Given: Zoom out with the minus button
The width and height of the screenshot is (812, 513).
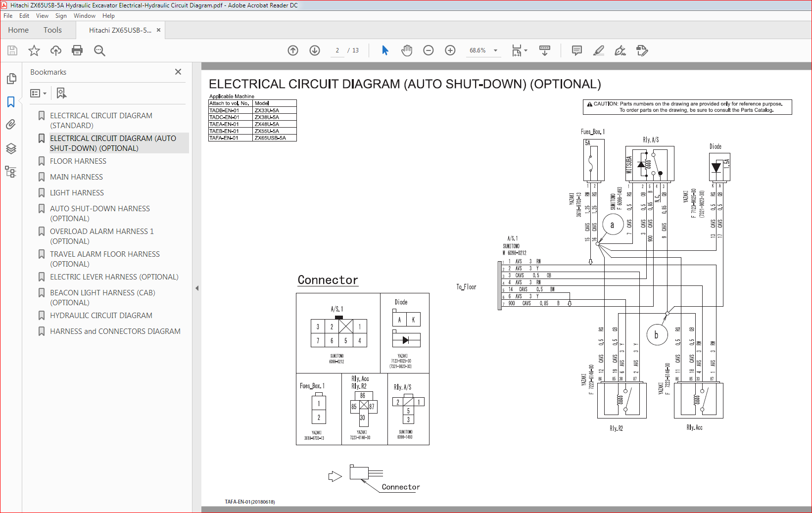Looking at the screenshot, I should click(x=429, y=50).
